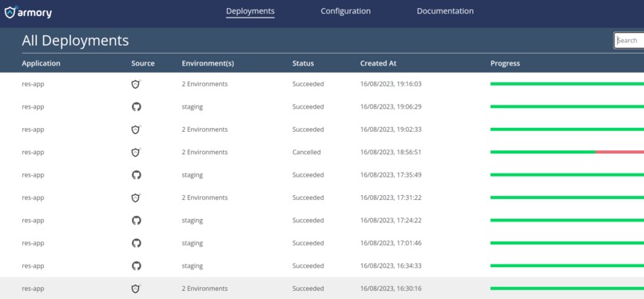Click GitHub source icon for 17:35:49 deployment
The width and height of the screenshot is (644, 299).
click(137, 175)
